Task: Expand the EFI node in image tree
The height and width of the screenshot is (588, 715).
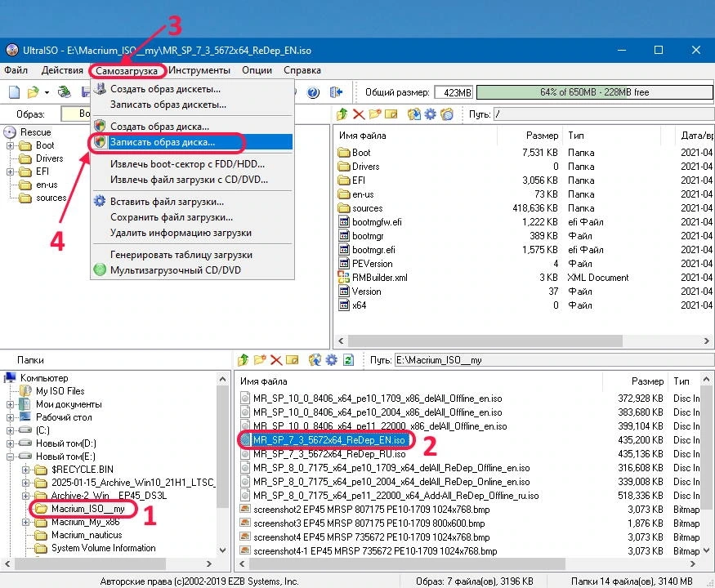Action: [10, 171]
